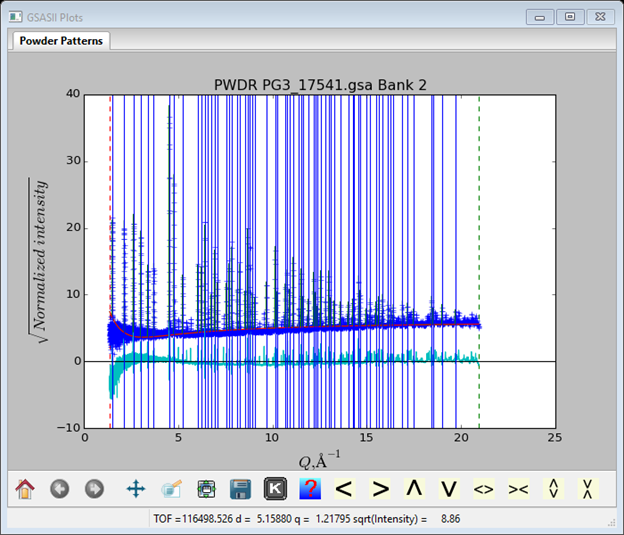
Task: Save the figure with floppy disk icon
Action: pyautogui.click(x=240, y=489)
